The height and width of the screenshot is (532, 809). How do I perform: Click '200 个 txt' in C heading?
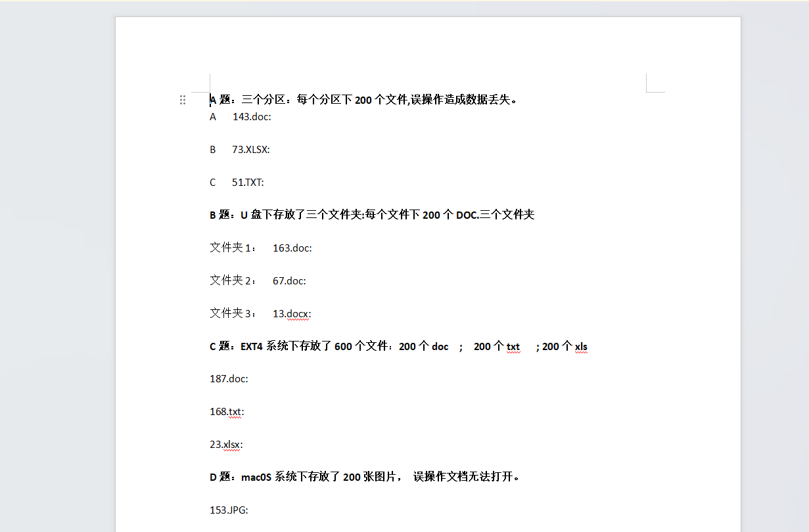click(x=497, y=347)
